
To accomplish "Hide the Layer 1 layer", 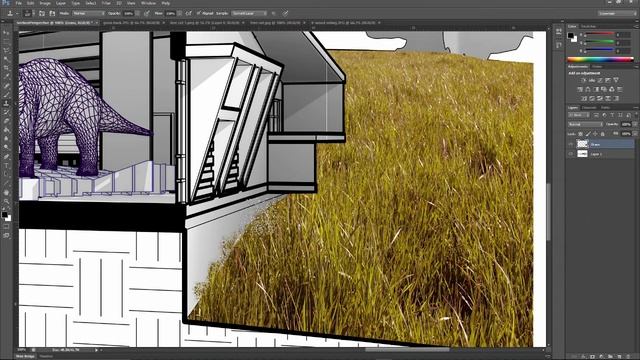I will coord(571,154).
